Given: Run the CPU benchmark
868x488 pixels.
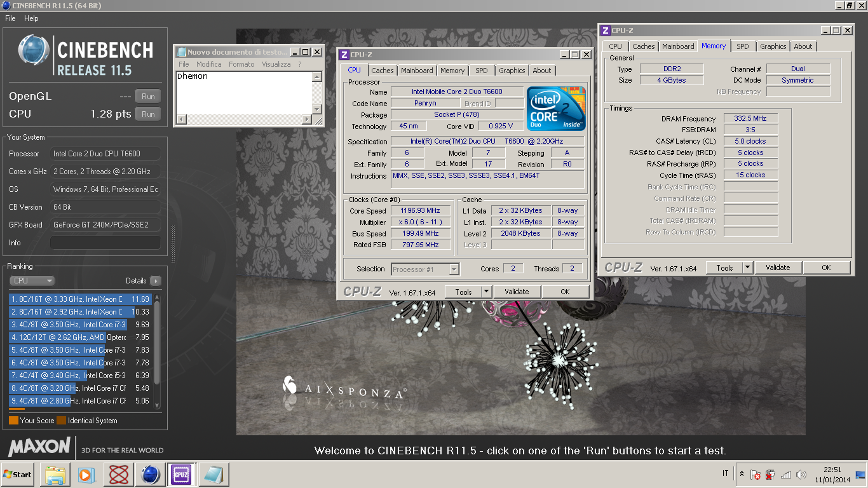Looking at the screenshot, I should (x=148, y=114).
